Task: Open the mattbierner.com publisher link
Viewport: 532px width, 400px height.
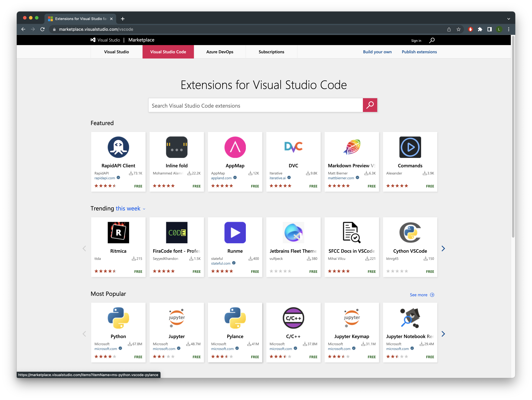Action: (x=341, y=178)
